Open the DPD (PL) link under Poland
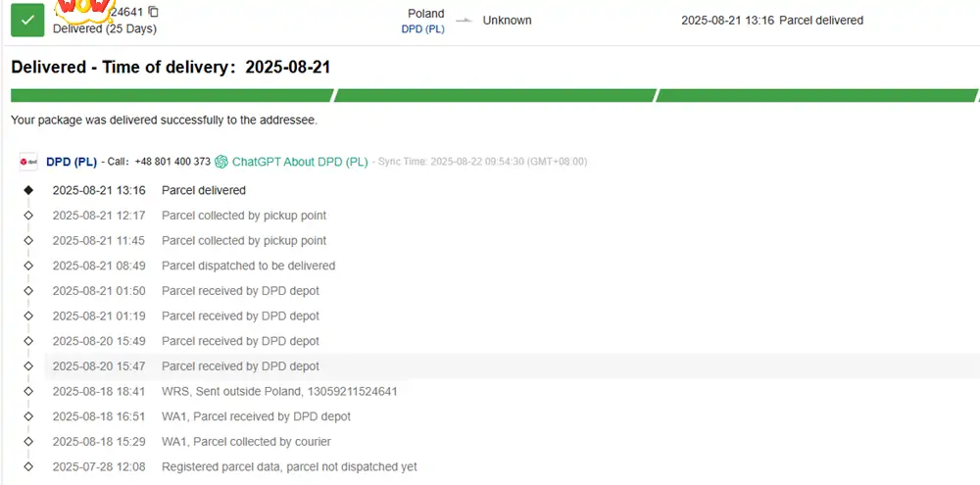 [x=423, y=29]
